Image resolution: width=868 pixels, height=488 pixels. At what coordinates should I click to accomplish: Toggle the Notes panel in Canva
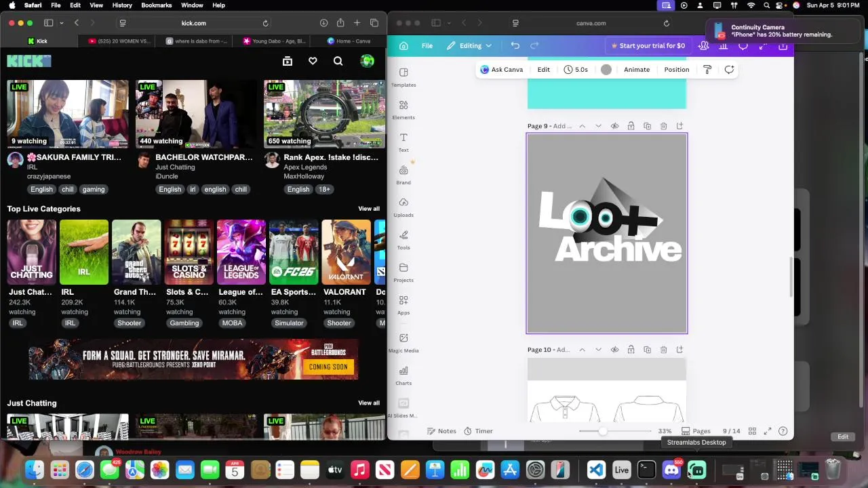(x=441, y=431)
